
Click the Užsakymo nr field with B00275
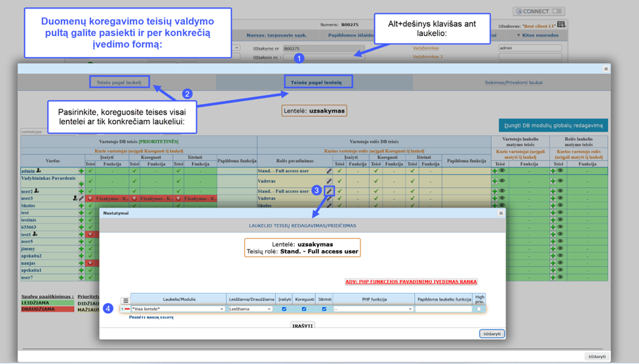(324, 48)
